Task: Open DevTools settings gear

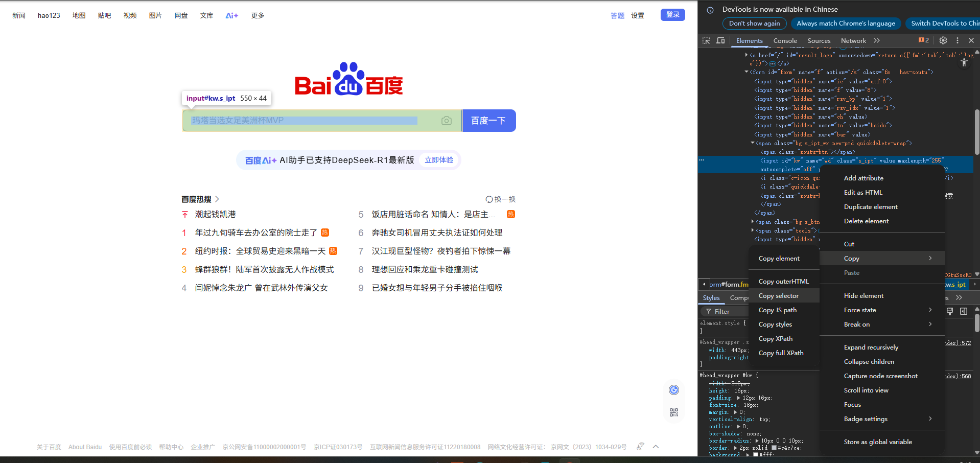Action: tap(943, 40)
